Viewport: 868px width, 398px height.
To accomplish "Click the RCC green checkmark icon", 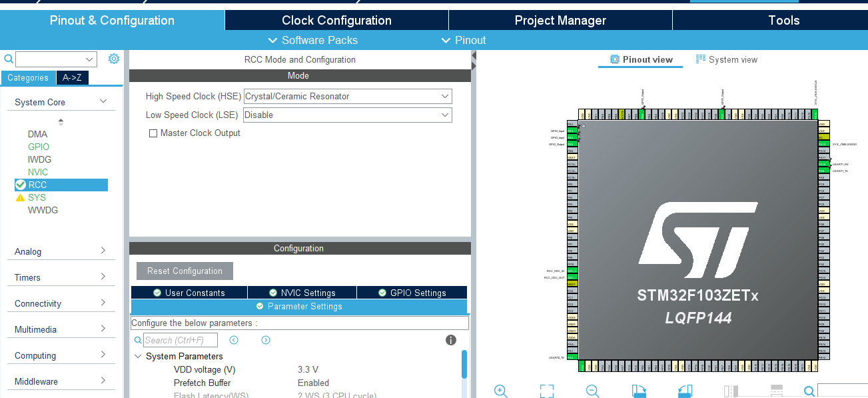I will [21, 185].
